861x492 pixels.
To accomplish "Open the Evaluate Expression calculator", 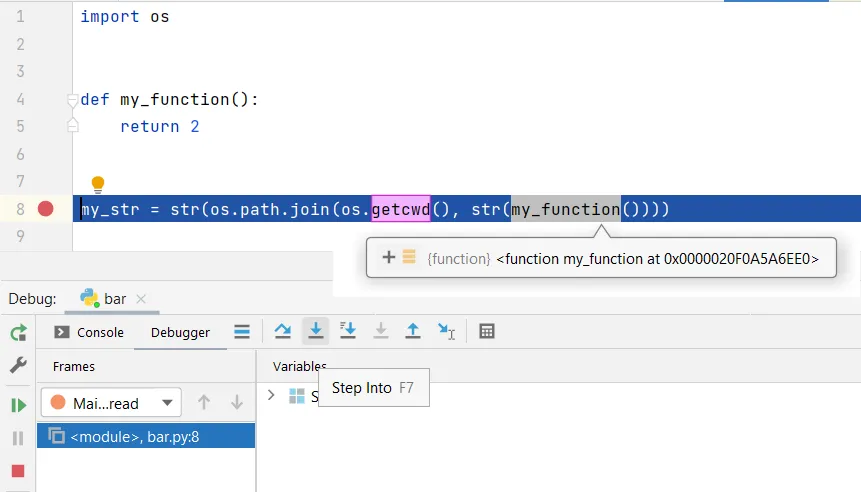I will click(x=487, y=331).
